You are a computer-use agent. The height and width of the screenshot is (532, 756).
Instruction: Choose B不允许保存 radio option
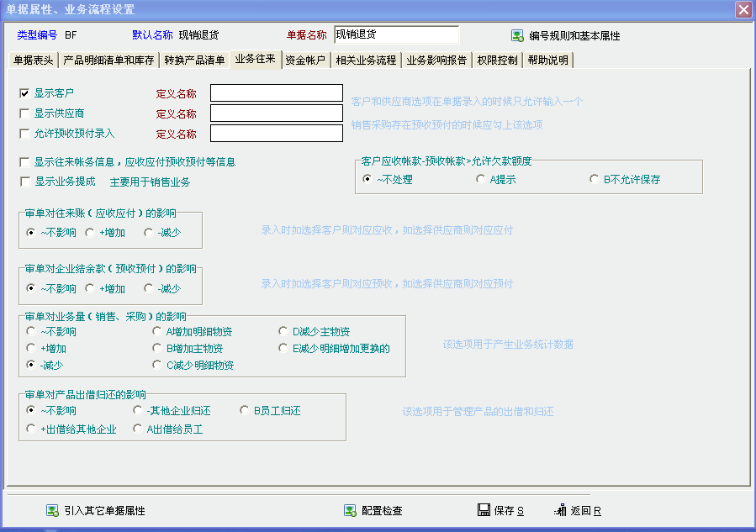coord(595,179)
